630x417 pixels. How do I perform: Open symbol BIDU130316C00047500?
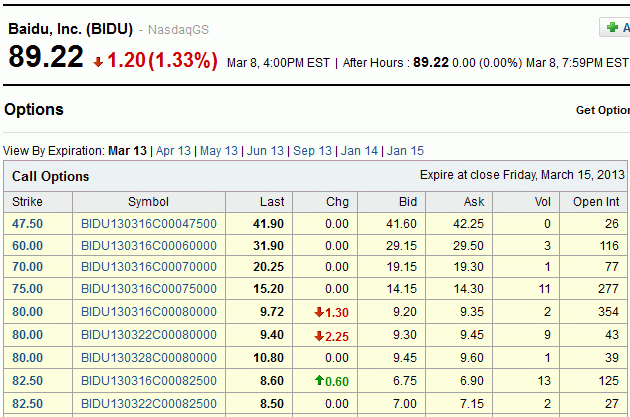149,224
